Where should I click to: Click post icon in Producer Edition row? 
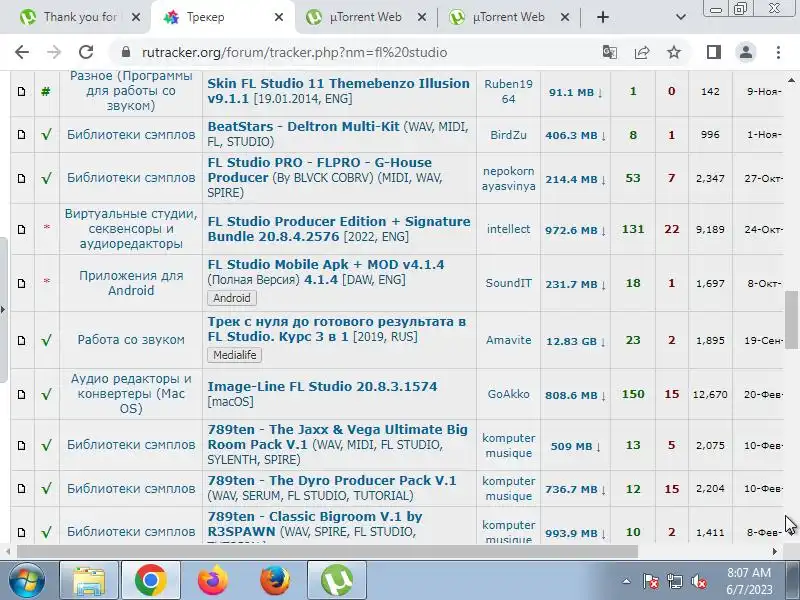[x=21, y=230]
